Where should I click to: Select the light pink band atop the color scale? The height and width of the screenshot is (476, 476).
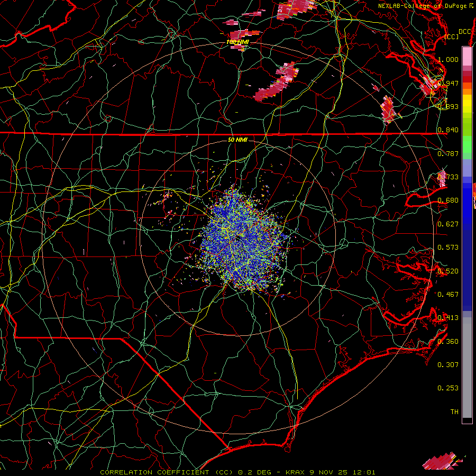click(467, 56)
